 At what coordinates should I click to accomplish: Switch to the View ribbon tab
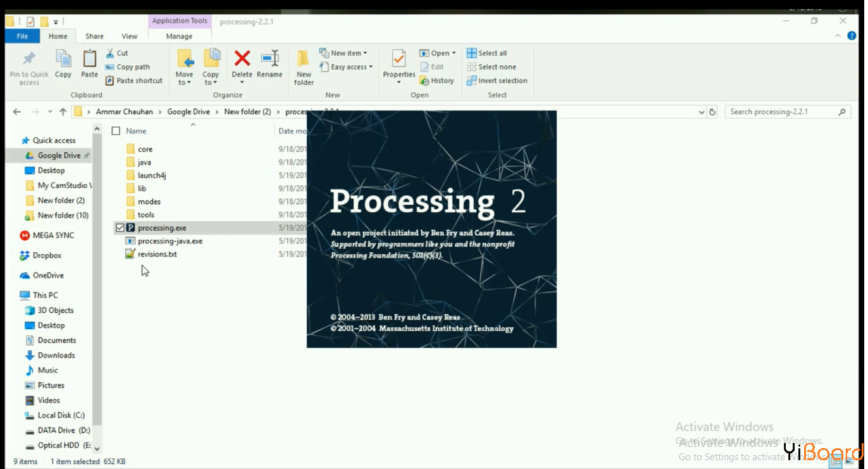click(x=130, y=36)
